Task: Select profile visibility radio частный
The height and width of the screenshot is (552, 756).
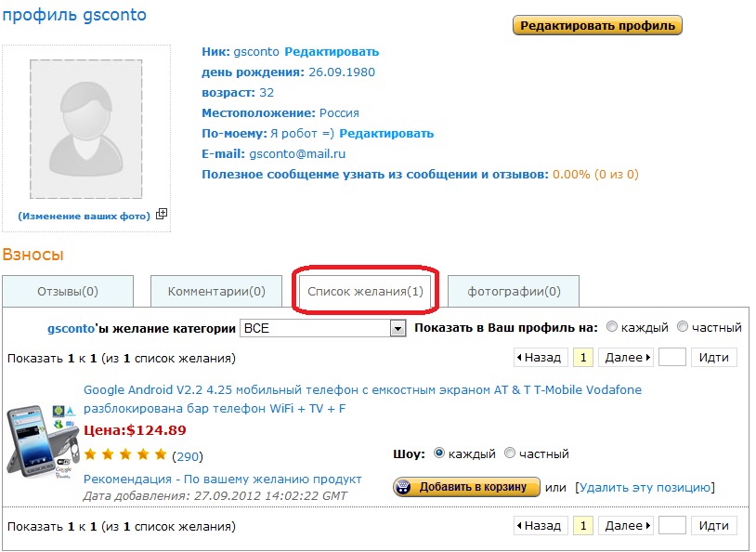Action: click(x=683, y=327)
